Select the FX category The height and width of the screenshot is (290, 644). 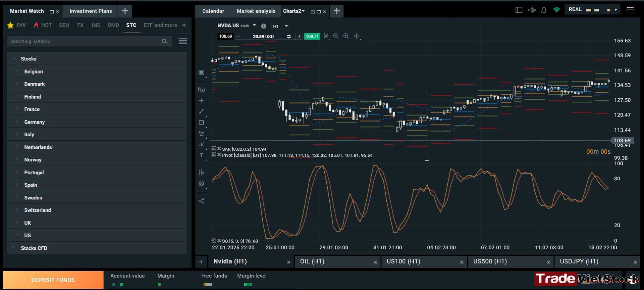80,25
